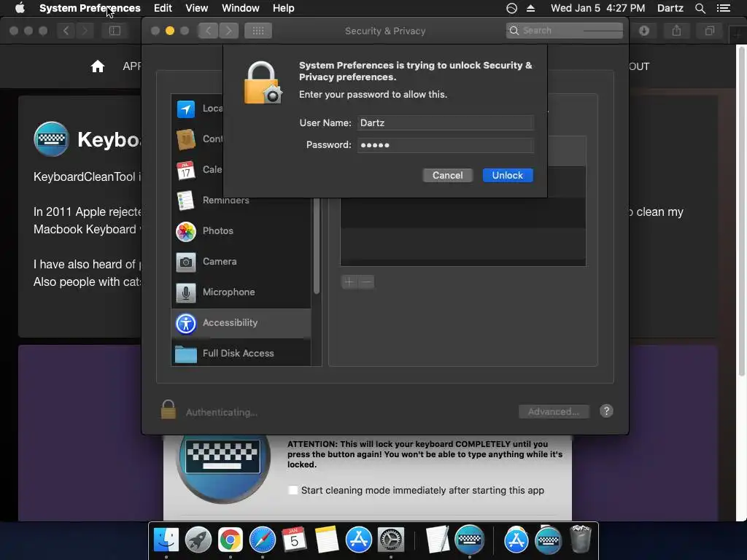747x560 pixels.
Task: Open System Preferences from the Dock
Action: (391, 540)
